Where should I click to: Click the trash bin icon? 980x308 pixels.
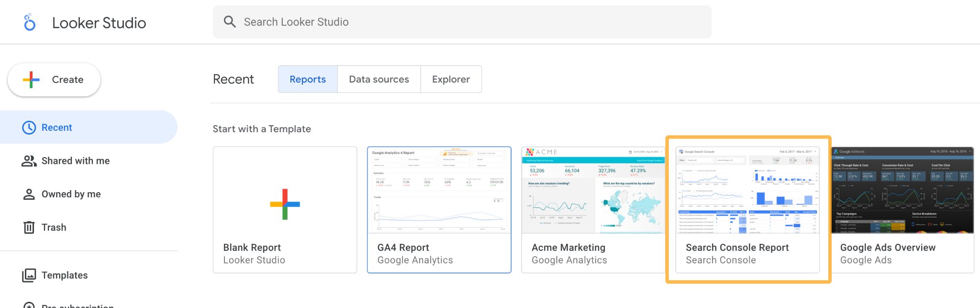coord(29,227)
